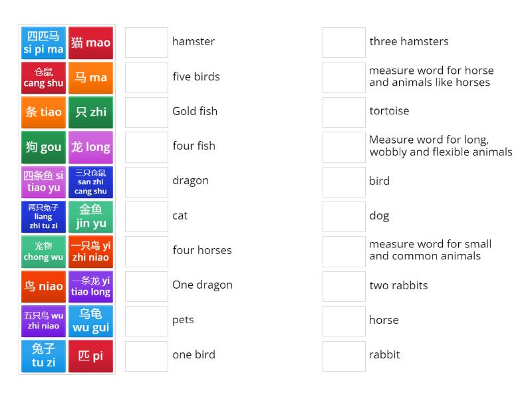
Task: Pick the purple 龙 long dragon tile
Action: 91,147
